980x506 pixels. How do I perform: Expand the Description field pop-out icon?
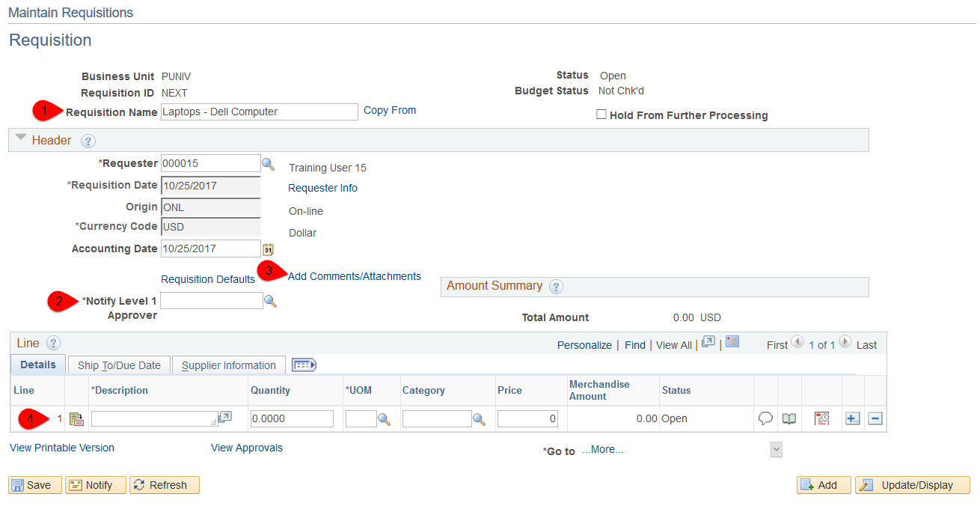(x=224, y=417)
